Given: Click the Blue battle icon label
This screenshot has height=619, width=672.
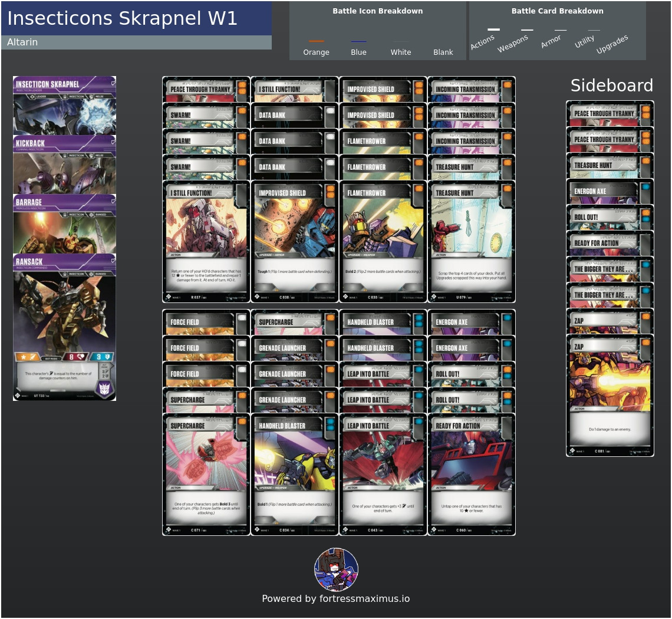Looking at the screenshot, I should coord(359,52).
